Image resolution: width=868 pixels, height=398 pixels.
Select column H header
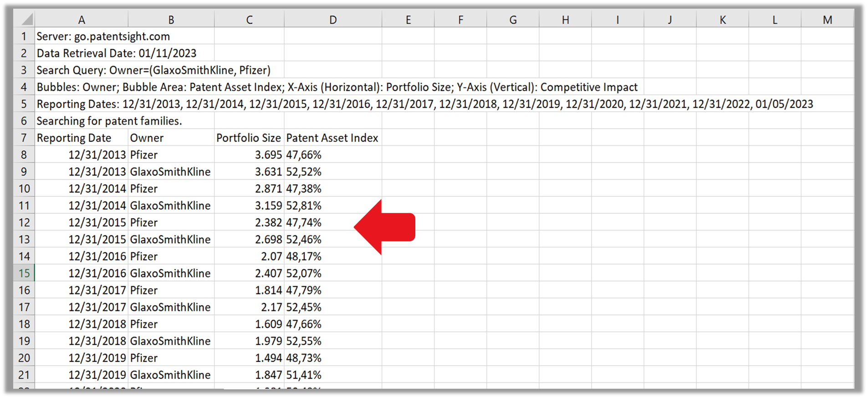565,19
